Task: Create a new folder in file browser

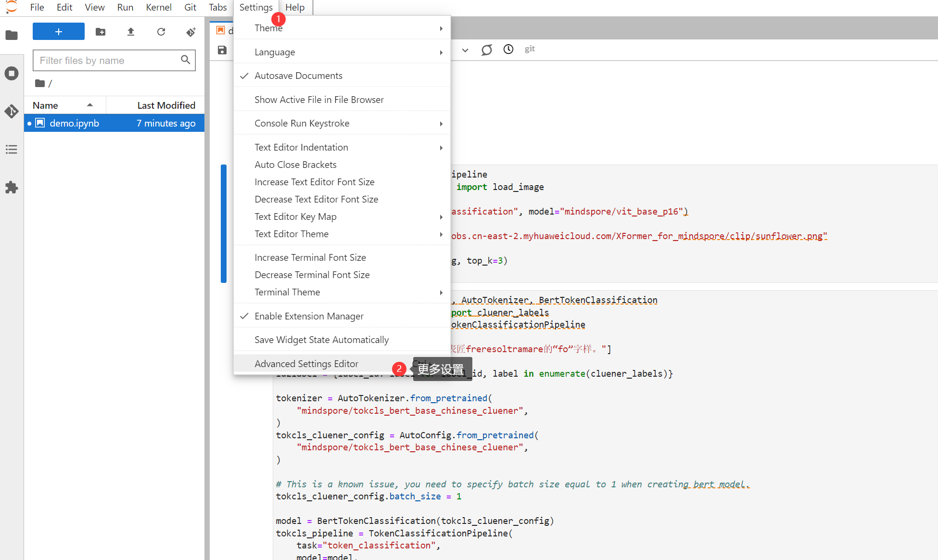Action: [100, 31]
